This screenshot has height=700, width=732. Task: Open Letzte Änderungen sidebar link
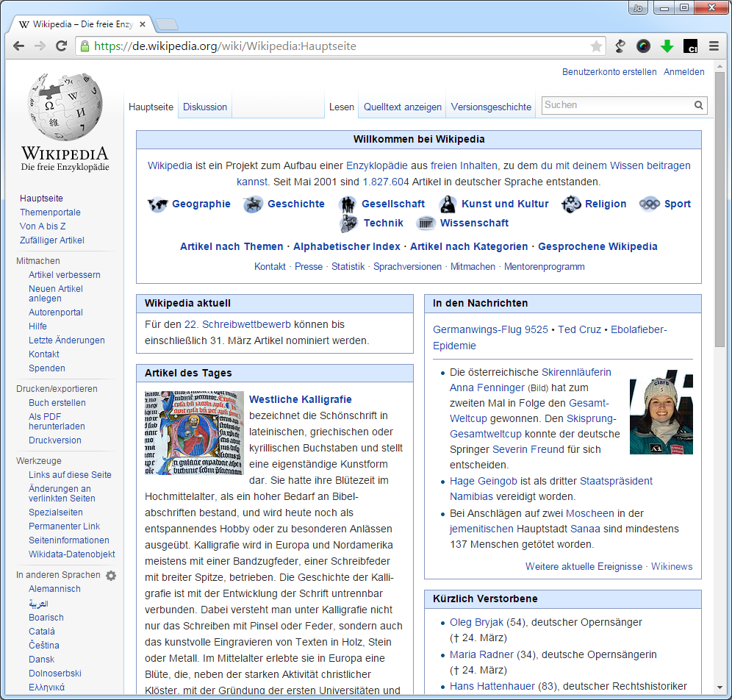click(67, 340)
